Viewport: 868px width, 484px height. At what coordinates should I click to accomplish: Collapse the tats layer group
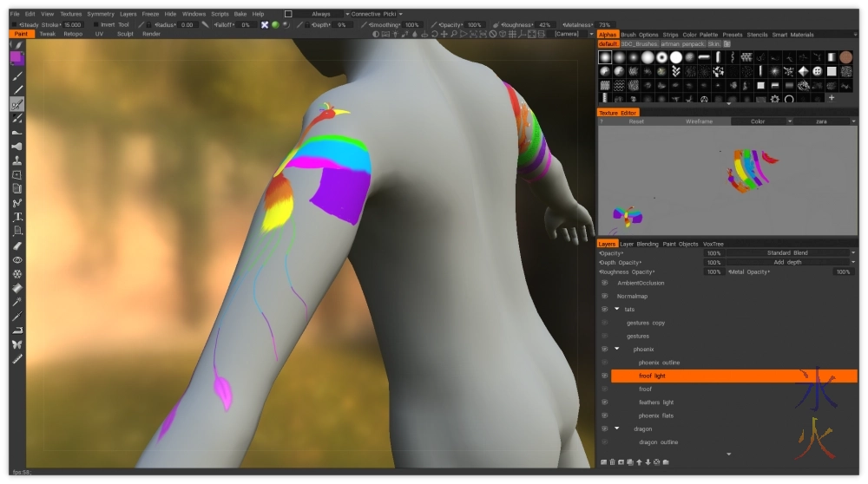pos(617,310)
